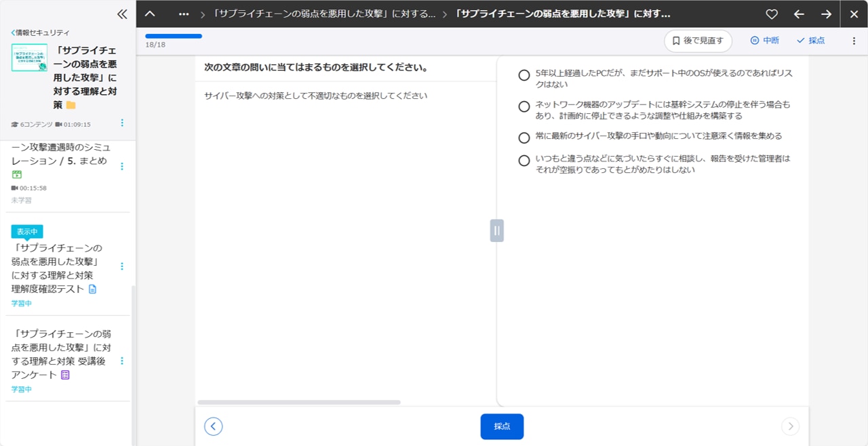Open options for the 理解度確認テスト item

pos(122,266)
